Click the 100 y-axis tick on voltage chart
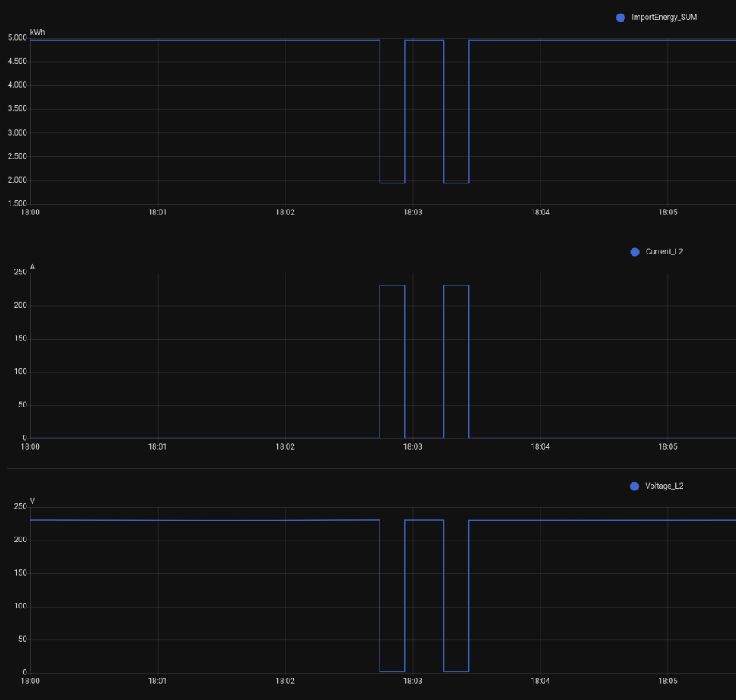The width and height of the screenshot is (736, 700). (x=21, y=606)
